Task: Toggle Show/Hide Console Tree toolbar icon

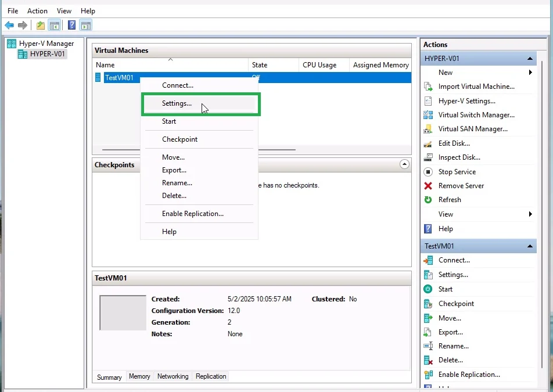Action: tap(55, 26)
